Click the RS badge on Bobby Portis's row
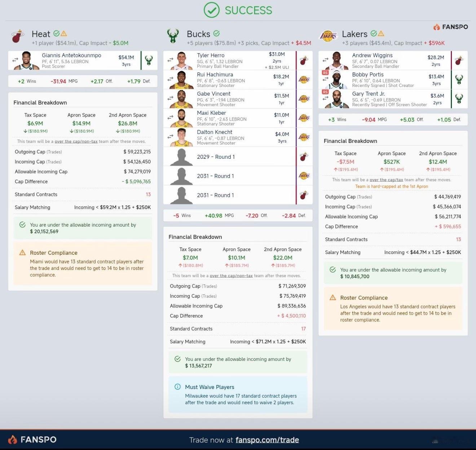The width and height of the screenshot is (476, 450). pos(325,73)
